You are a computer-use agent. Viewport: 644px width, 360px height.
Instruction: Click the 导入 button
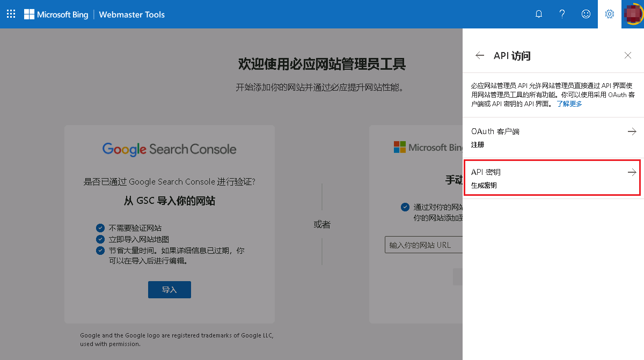(x=170, y=290)
